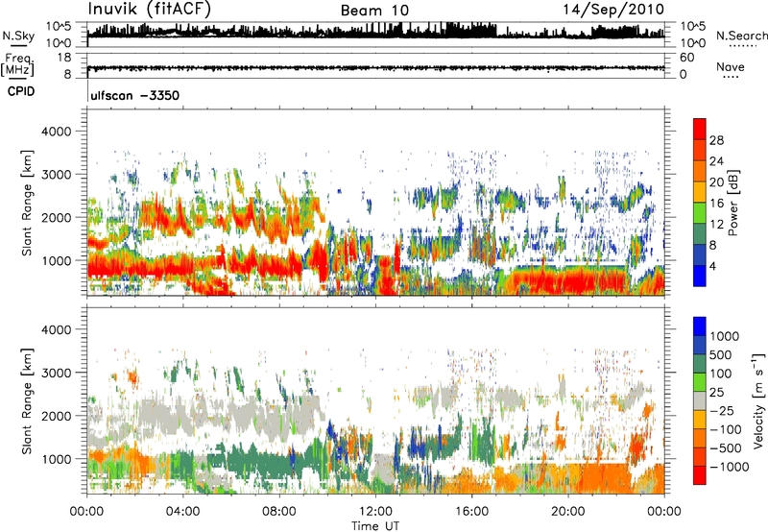This screenshot has height=532, width=768.
Task: Click the blue bottom segment of power colorbar
Action: (700, 276)
